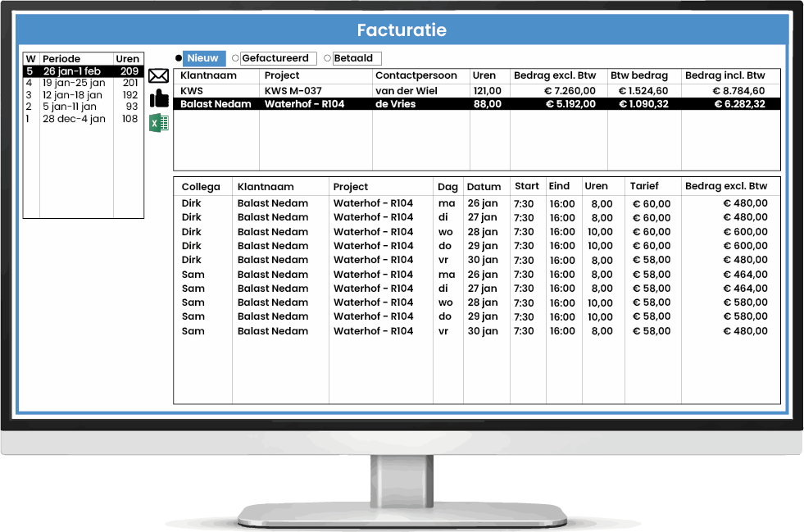Select week 1 period 28 dec-4 jan
804x532 pixels.
click(83, 119)
